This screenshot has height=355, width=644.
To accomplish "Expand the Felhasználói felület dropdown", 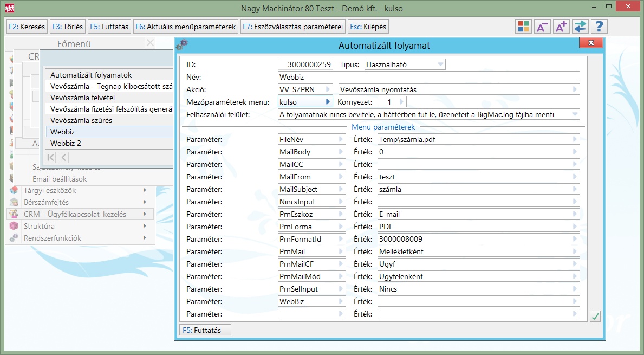I will [574, 114].
